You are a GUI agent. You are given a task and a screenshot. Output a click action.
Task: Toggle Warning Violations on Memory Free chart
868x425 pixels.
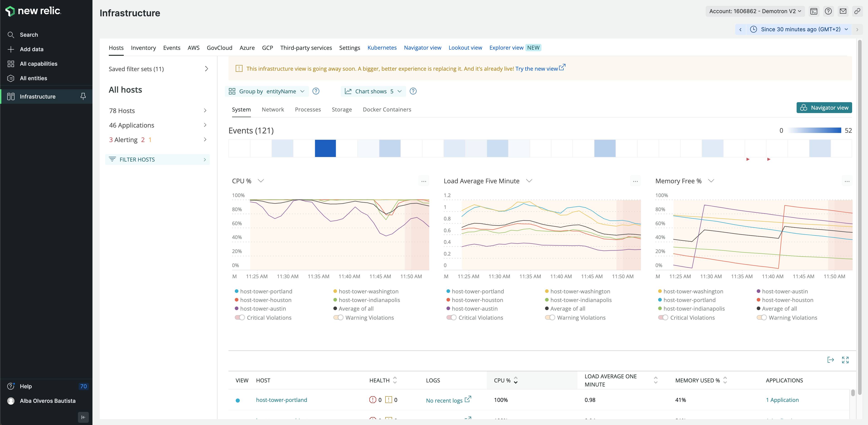coord(761,318)
